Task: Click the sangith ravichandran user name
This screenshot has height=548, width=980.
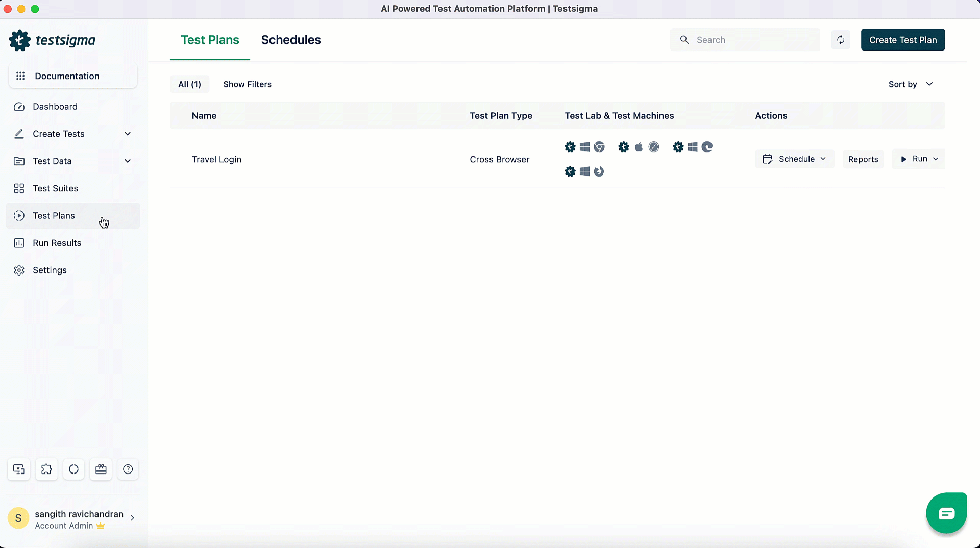Action: pos(79,514)
